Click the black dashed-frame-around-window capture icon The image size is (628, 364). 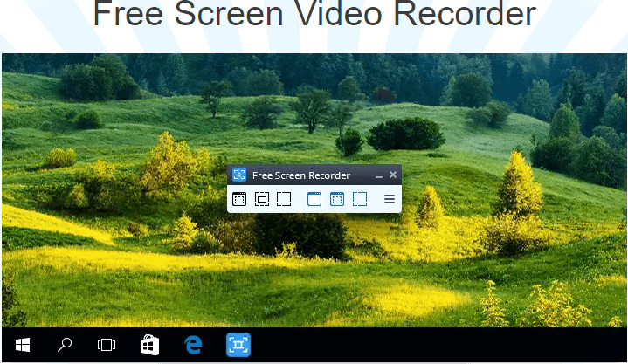pos(262,199)
